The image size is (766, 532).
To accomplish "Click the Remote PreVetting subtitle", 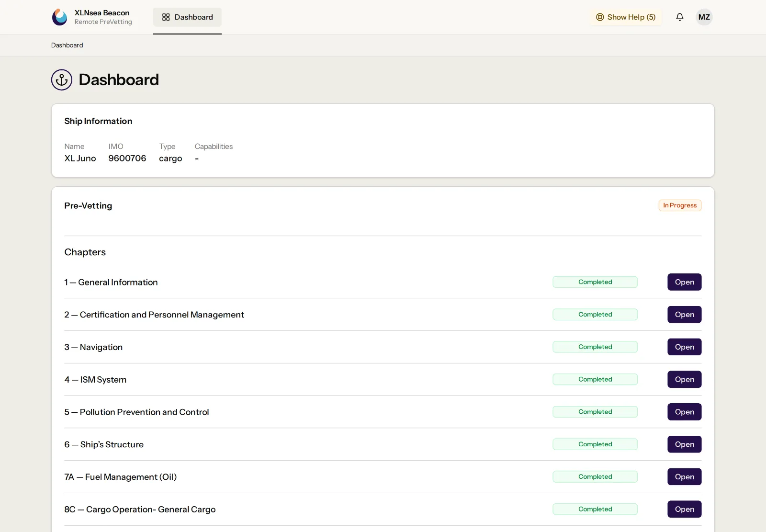I will (103, 22).
